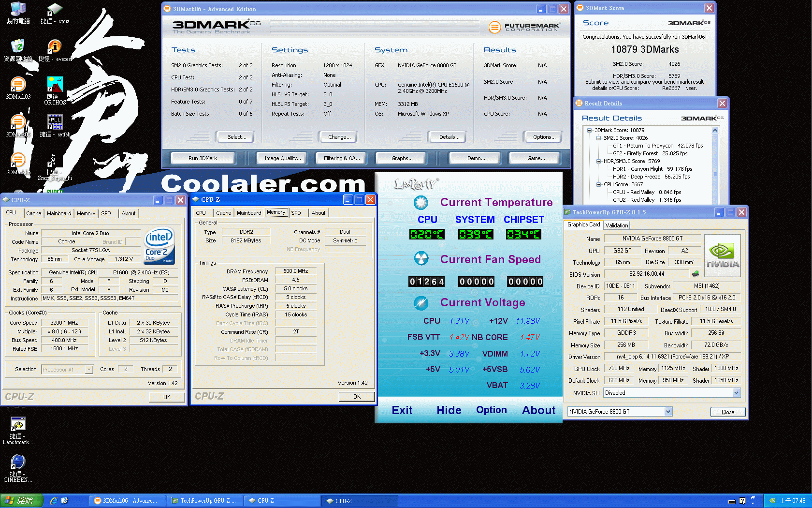Viewport: 812px width, 508px height.
Task: Click the Futuremark Corporation logo
Action: (x=524, y=27)
